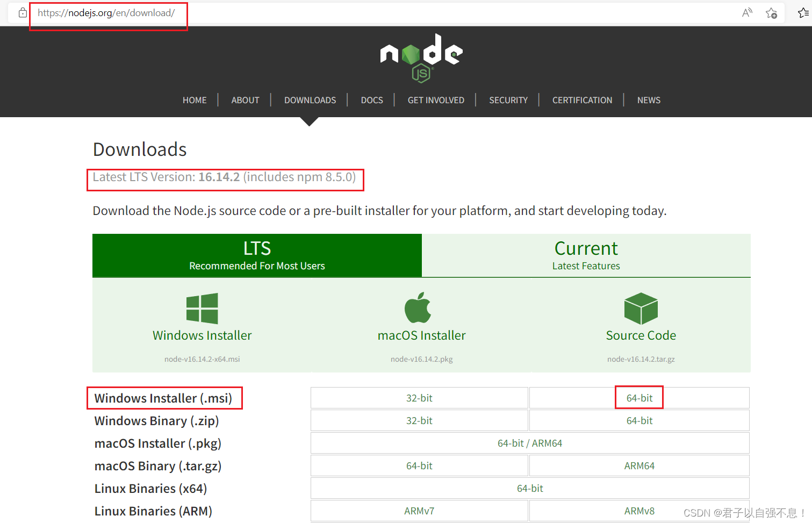Click the Windows logo icon
This screenshot has width=812, height=523.
tap(202, 309)
